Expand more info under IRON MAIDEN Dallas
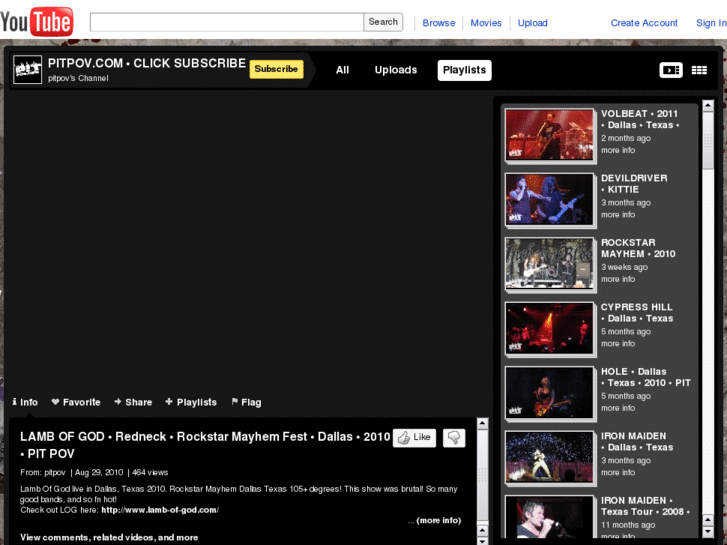 [618, 473]
